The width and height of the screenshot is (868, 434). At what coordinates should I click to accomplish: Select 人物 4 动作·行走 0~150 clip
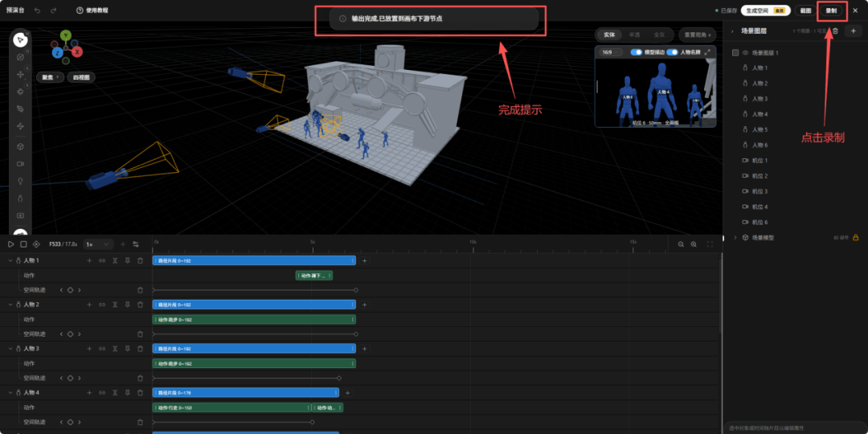click(232, 407)
